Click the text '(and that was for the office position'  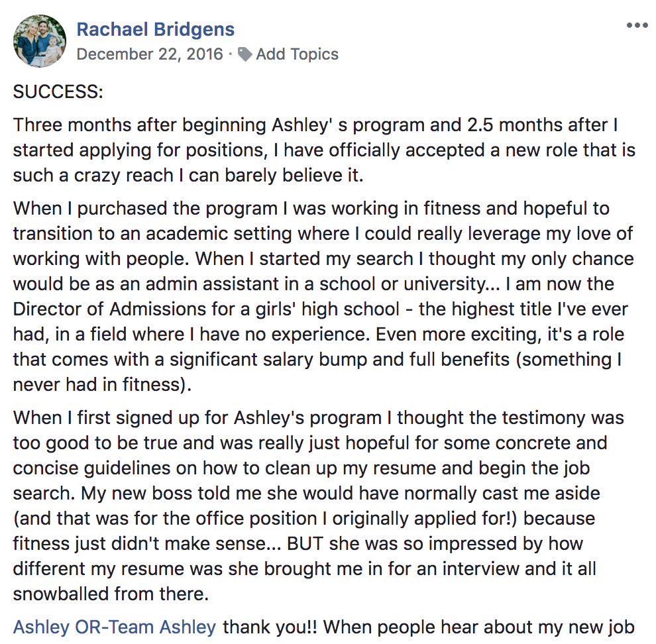(165, 519)
